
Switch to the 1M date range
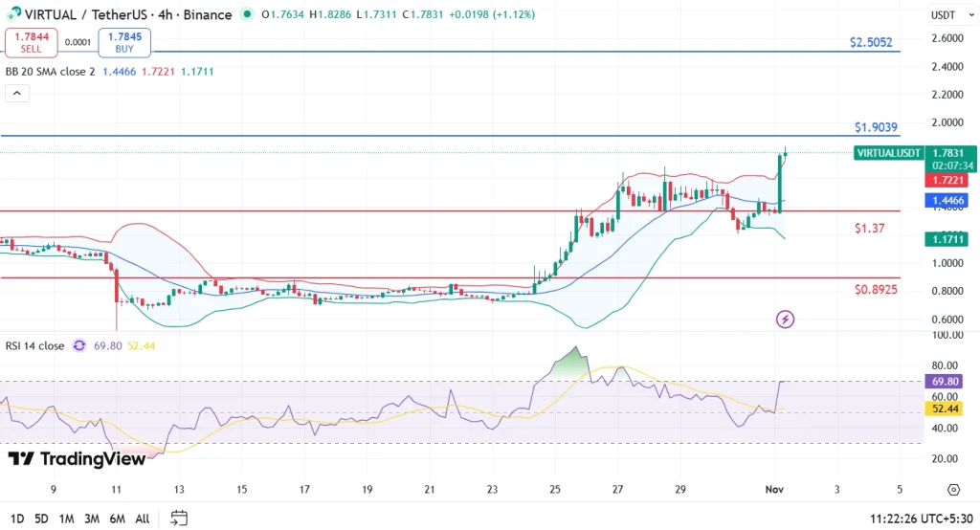point(67,519)
